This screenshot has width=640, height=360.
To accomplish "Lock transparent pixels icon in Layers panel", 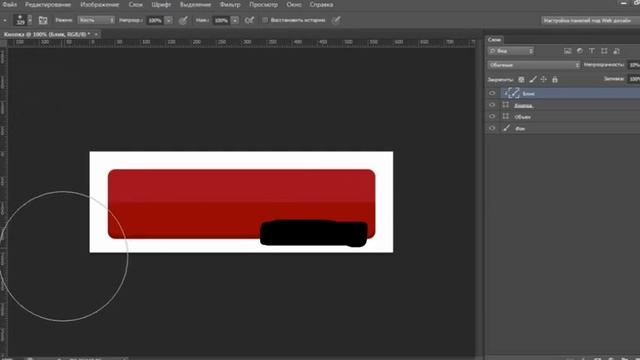I will pyautogui.click(x=521, y=80).
